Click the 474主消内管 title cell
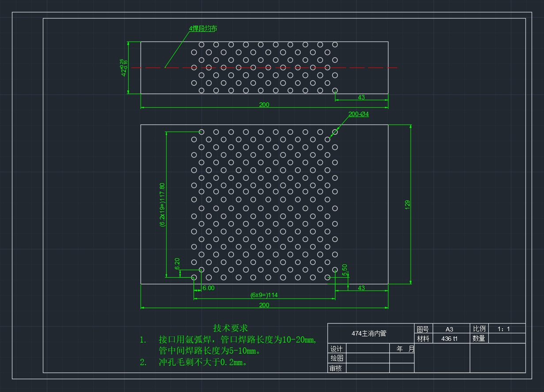The image size is (544, 392). pos(369,333)
